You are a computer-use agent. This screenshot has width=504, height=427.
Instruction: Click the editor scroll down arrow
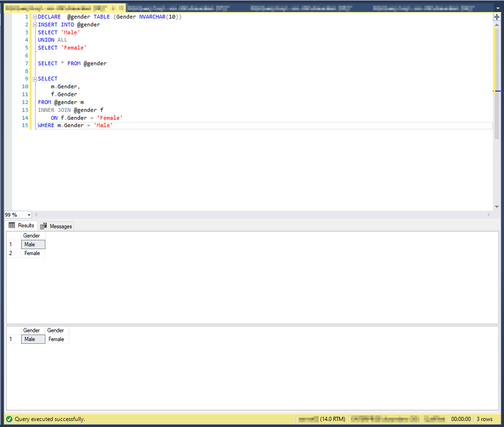coord(496,207)
